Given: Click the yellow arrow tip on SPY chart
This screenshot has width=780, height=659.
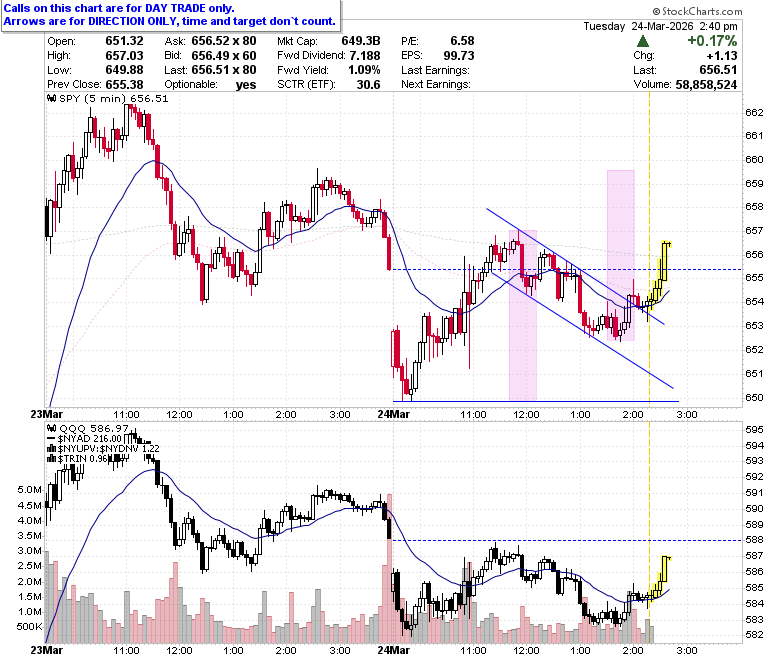Looking at the screenshot, I should pos(667,244).
